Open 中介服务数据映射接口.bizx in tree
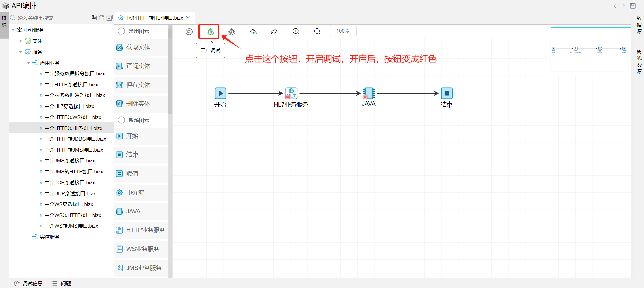This screenshot has height=288, width=644. click(75, 95)
